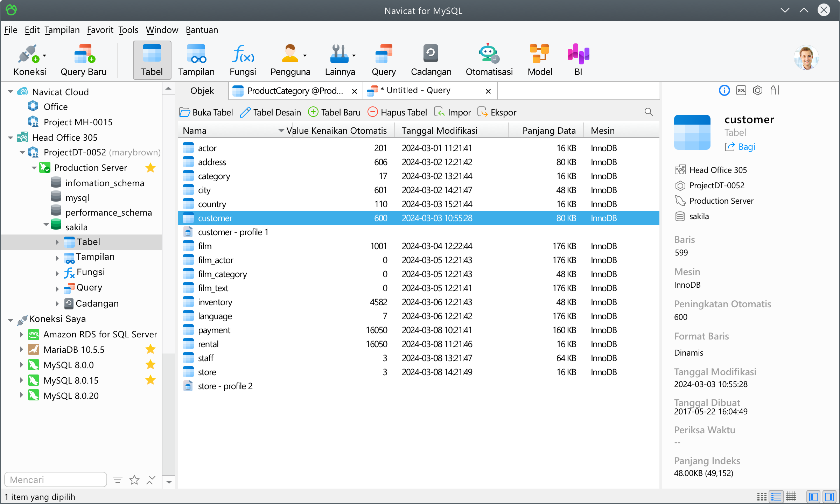Open the Tampilan views toolbar button
Image resolution: width=840 pixels, height=504 pixels.
(196, 60)
